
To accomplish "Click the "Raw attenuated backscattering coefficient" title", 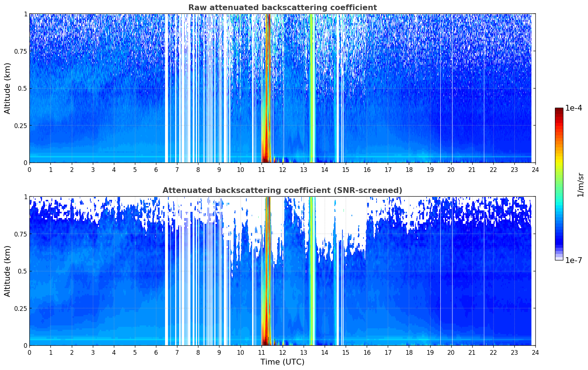I will point(282,8).
